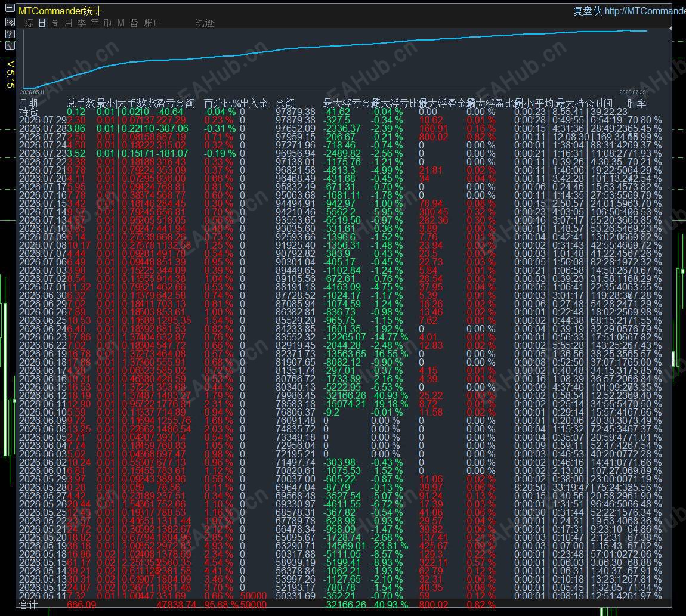Screen dimensions: 686x616
Task: Click the green profit value -40.64
Action: point(170,112)
